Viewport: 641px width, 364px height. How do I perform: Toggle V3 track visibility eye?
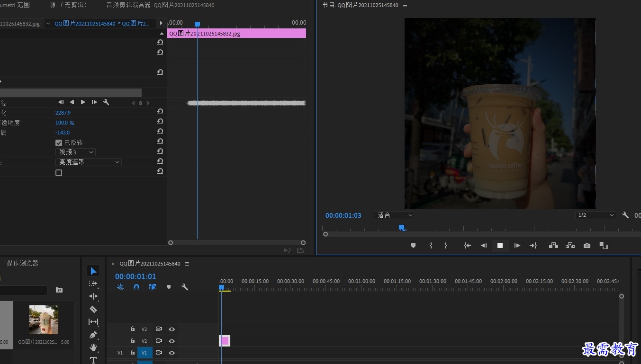pyautogui.click(x=172, y=329)
